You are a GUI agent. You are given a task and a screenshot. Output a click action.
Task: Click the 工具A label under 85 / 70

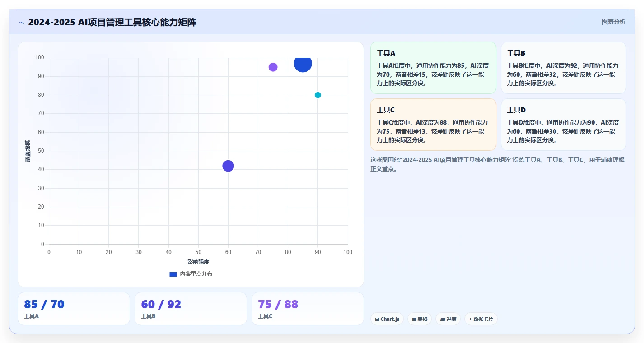click(31, 316)
